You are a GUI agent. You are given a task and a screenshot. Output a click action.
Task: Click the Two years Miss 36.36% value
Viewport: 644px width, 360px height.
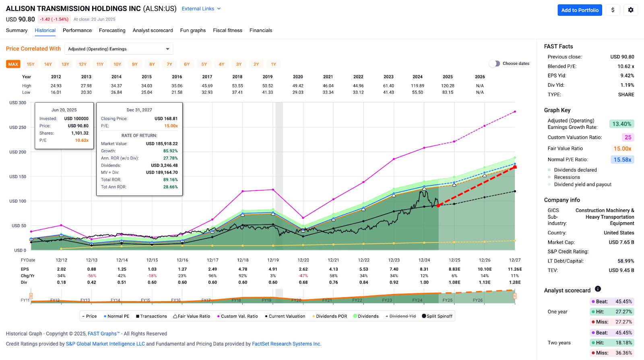(x=623, y=353)
